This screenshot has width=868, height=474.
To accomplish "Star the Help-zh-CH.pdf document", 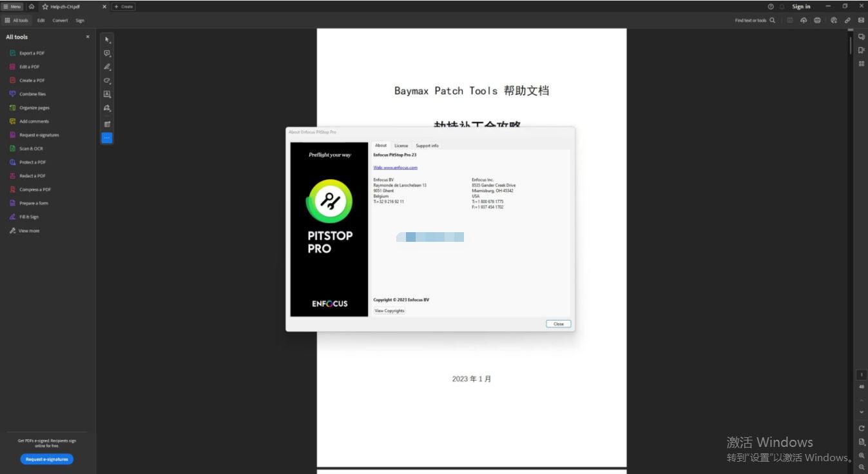I will 45,6.
